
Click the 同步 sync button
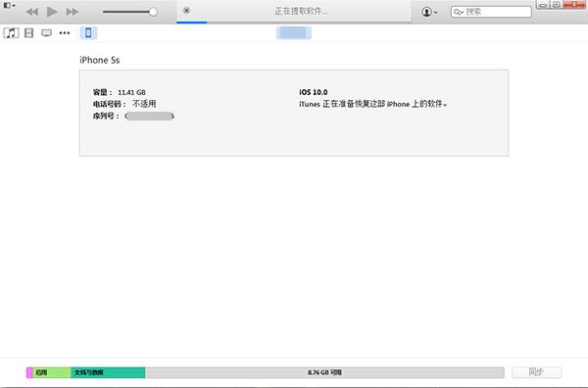[x=537, y=372]
